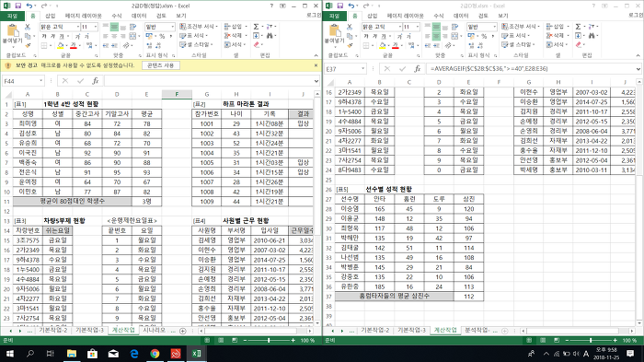The image size is (644, 362).
Task: Open Name Box dropdown arrow in left window
Action: click(41, 81)
